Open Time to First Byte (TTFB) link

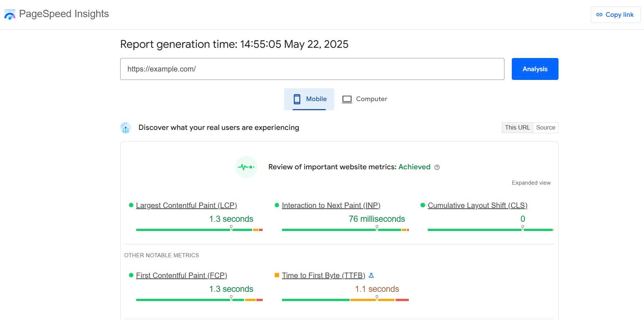pyautogui.click(x=324, y=275)
